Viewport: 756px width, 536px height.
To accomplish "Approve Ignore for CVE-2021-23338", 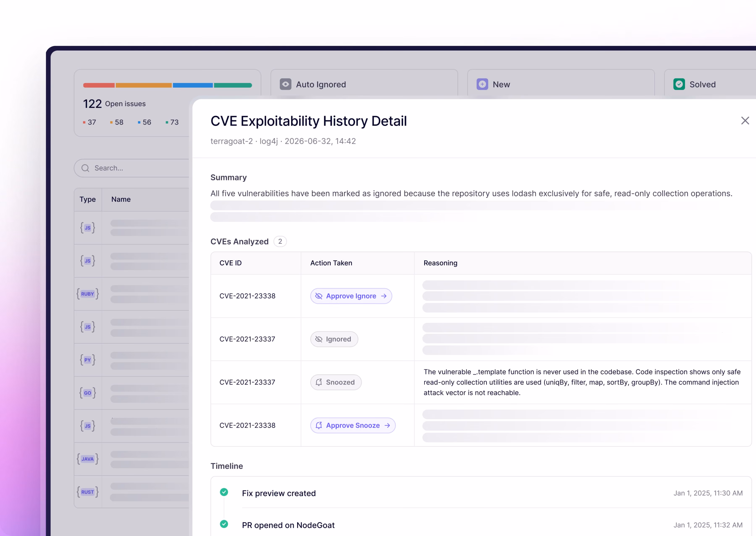I will [x=351, y=296].
